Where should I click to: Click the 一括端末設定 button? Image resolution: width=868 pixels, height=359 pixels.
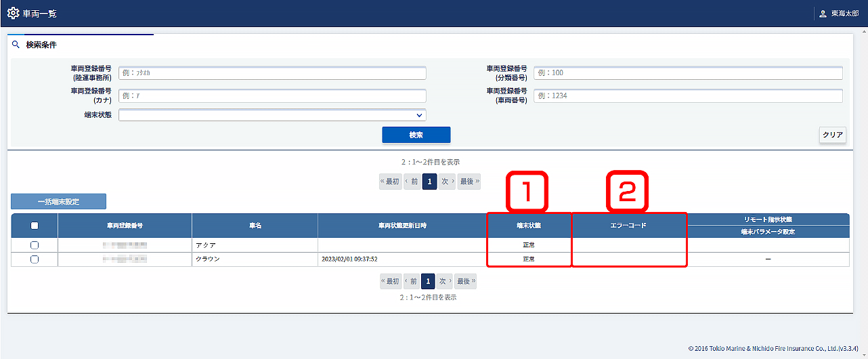(x=58, y=201)
